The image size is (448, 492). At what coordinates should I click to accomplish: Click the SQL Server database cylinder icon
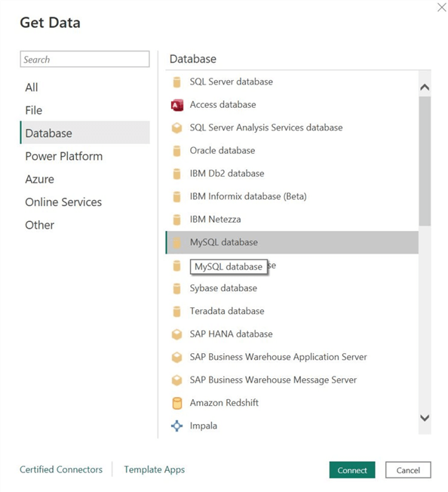tap(176, 82)
